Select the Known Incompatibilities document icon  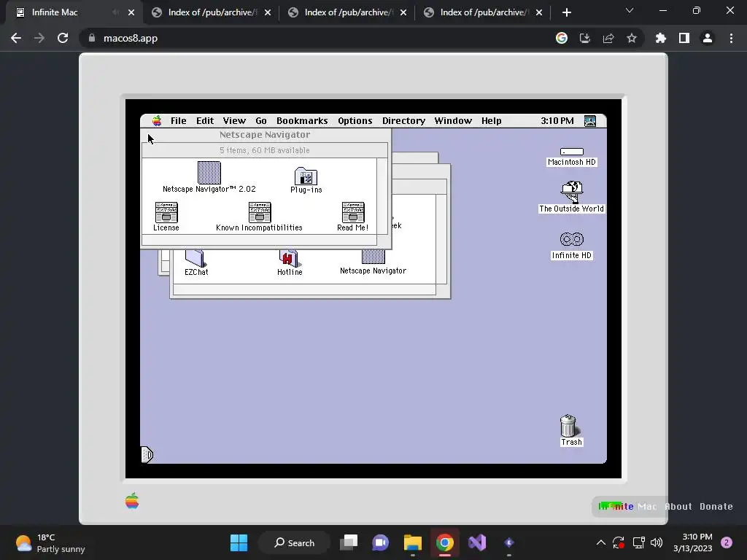(x=260, y=212)
